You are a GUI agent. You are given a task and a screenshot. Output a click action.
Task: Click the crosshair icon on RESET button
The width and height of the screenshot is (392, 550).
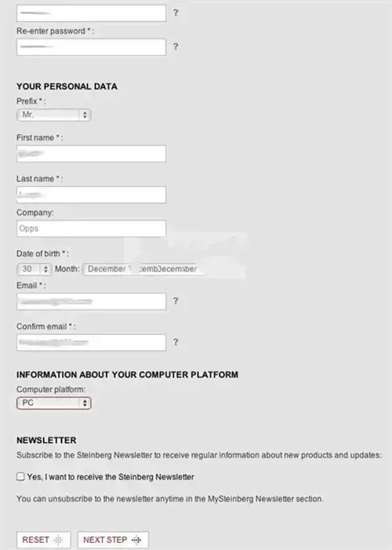(59, 540)
